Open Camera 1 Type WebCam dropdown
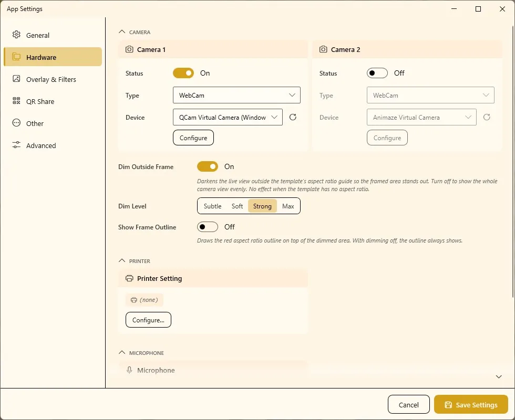This screenshot has height=420, width=515. (236, 95)
